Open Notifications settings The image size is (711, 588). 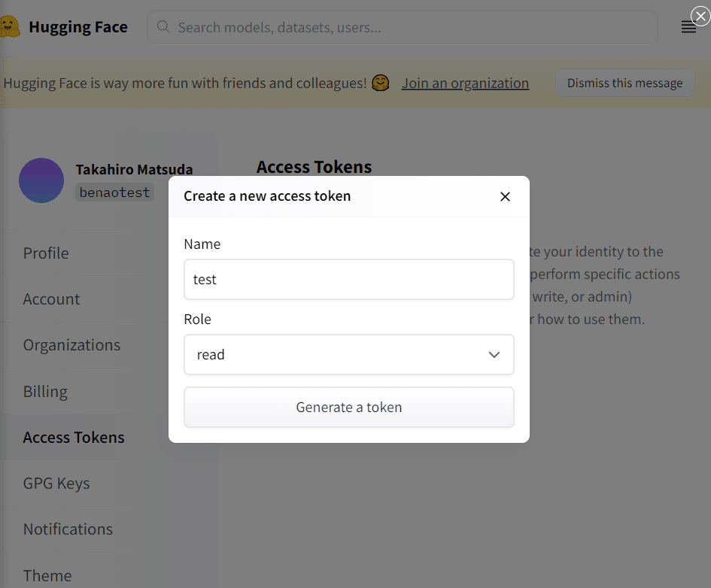(x=68, y=529)
